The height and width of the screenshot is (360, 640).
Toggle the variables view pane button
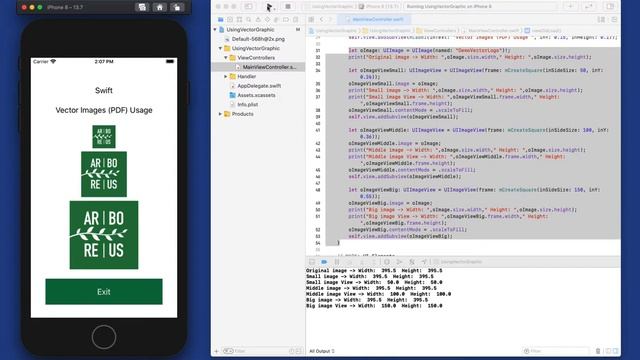tap(608, 351)
